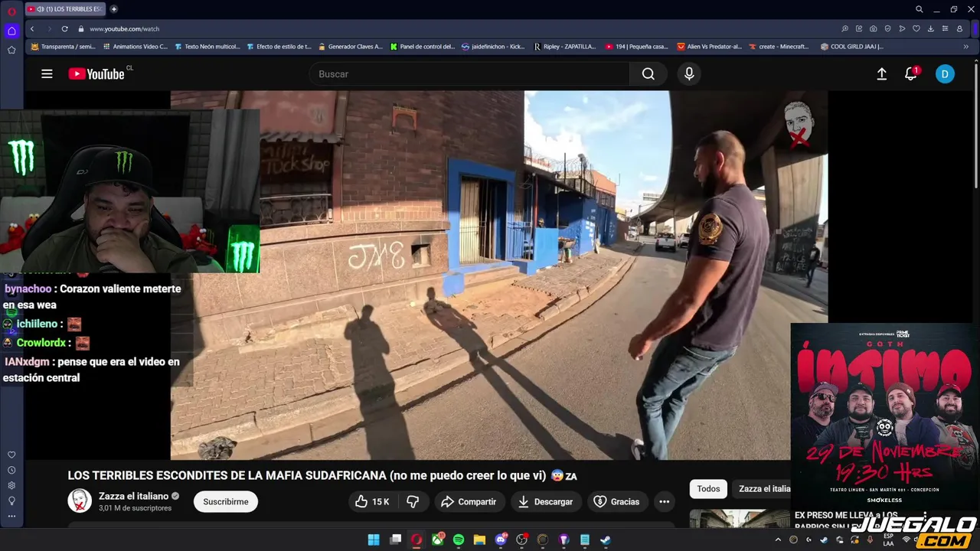Share video with Compartir button
980x551 pixels.
point(469,502)
